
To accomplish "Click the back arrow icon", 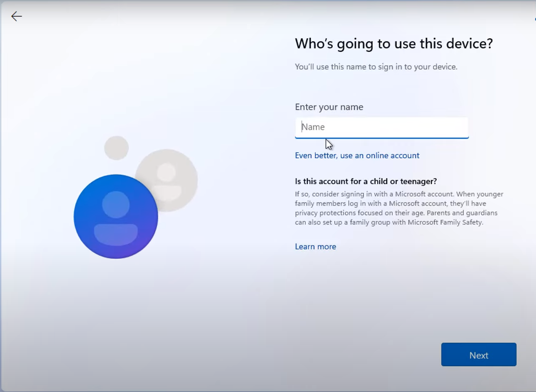I will [x=17, y=16].
